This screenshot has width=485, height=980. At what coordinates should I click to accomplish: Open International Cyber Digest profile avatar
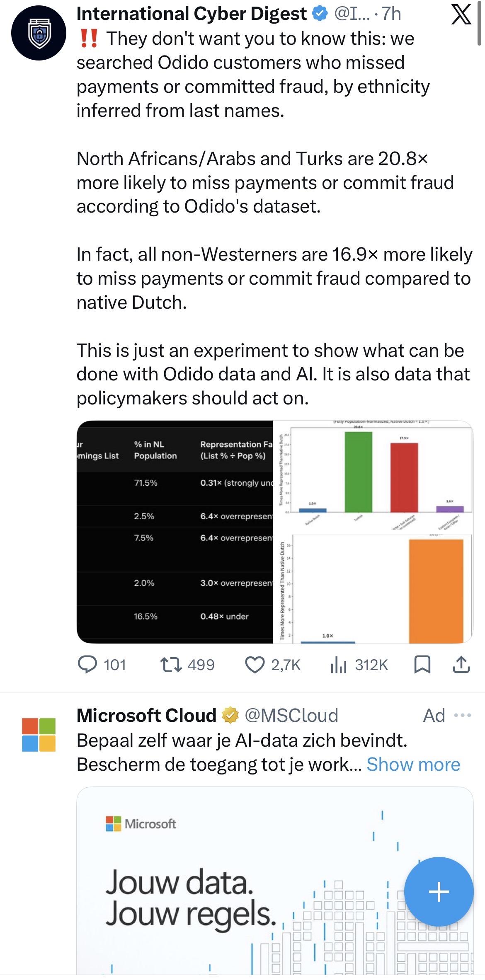[39, 33]
